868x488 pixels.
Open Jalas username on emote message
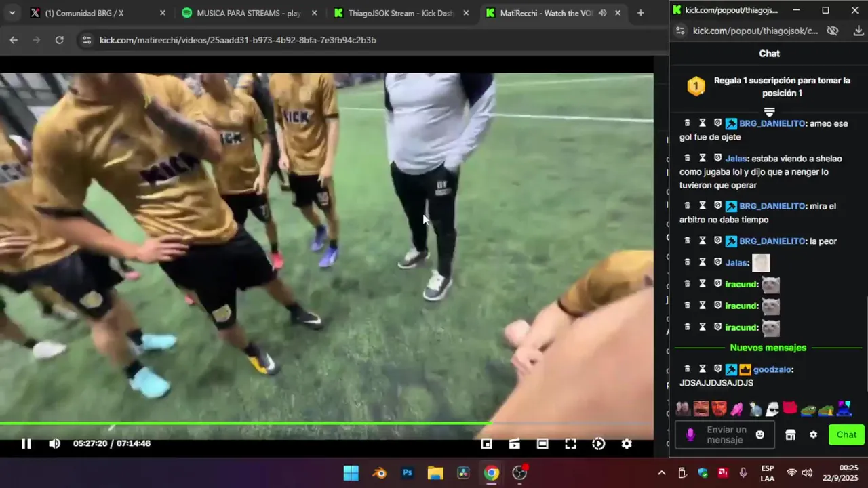tap(736, 263)
